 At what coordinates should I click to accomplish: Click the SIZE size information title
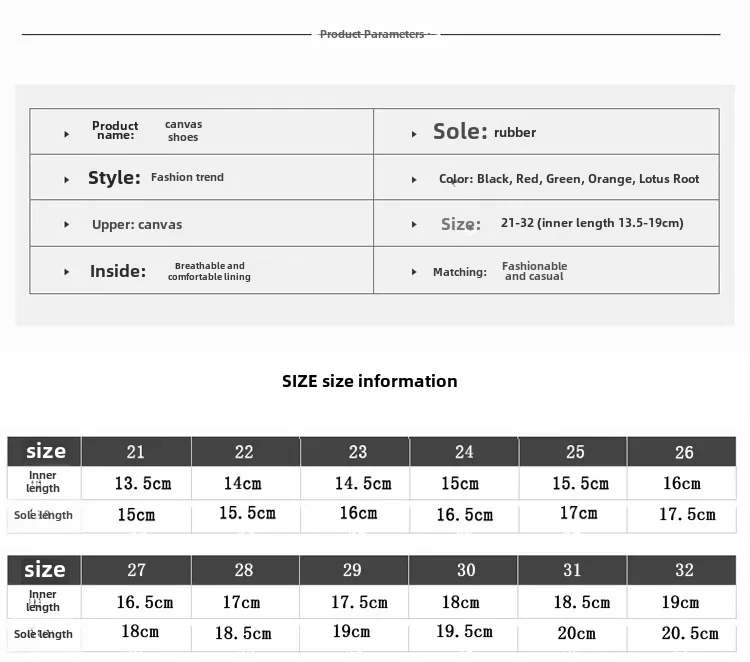pos(370,381)
